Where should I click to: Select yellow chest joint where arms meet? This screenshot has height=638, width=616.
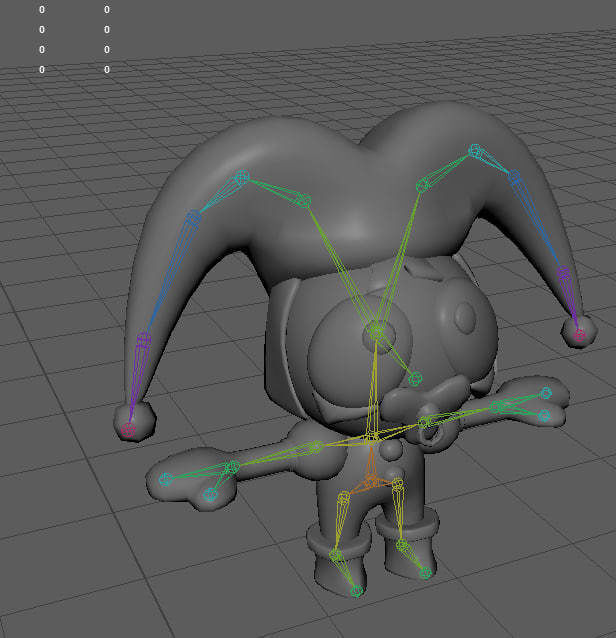point(371,437)
